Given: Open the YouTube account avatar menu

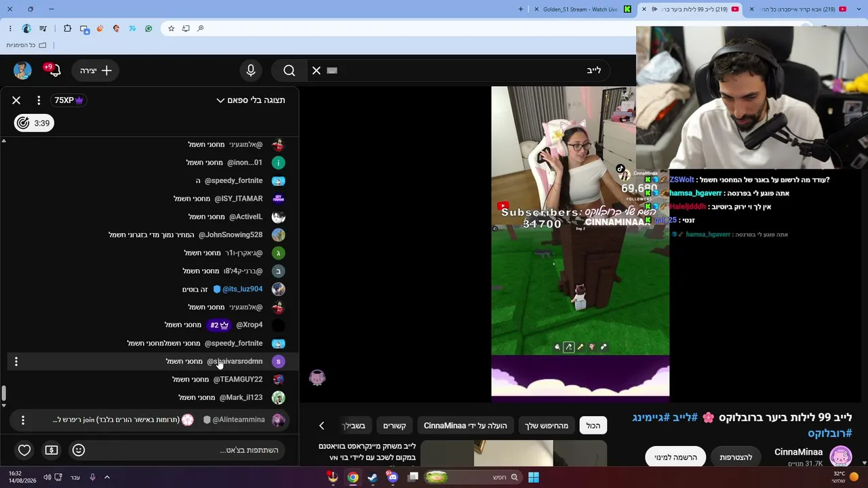Looking at the screenshot, I should click(22, 70).
